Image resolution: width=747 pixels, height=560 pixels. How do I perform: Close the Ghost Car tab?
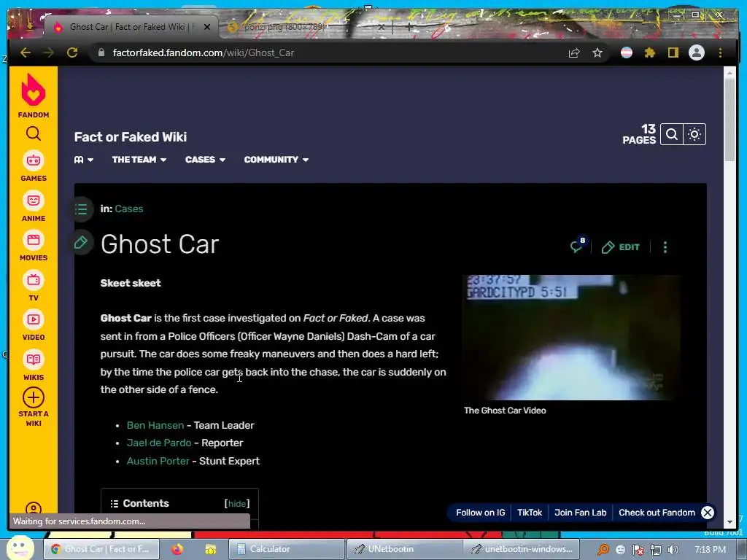206,27
